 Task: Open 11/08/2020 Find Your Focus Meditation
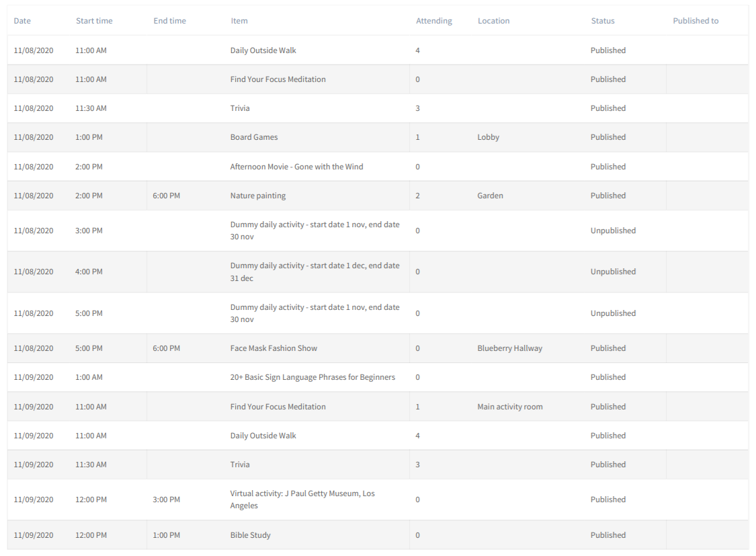coord(278,79)
